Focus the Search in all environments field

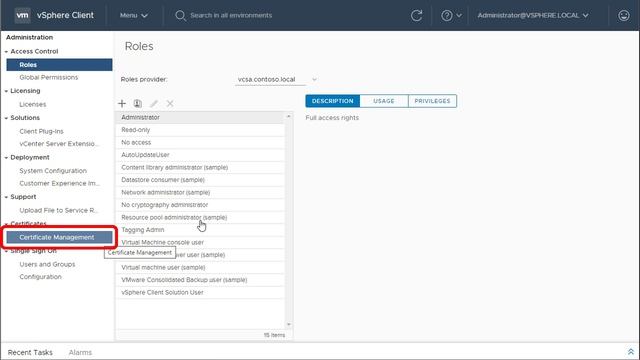coord(231,16)
